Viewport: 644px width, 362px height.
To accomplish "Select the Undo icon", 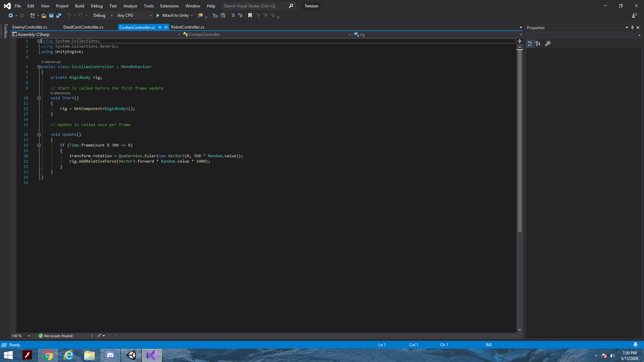I will click(x=69, y=15).
